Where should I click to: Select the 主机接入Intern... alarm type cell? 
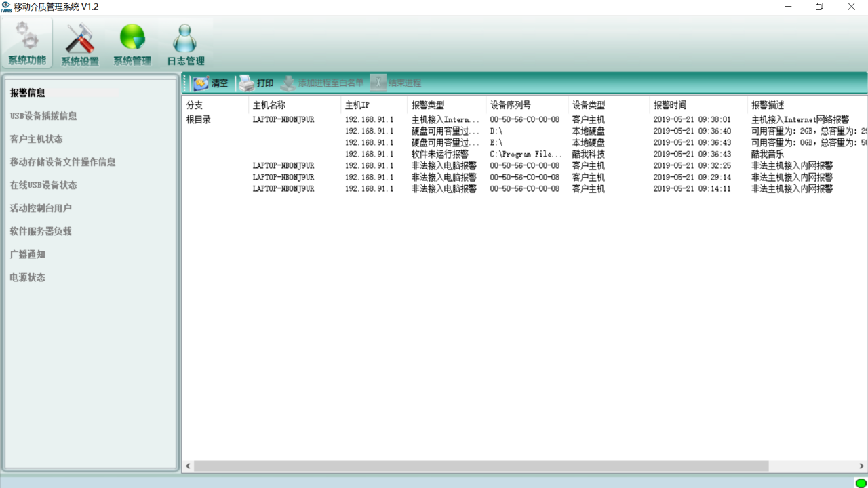(446, 119)
